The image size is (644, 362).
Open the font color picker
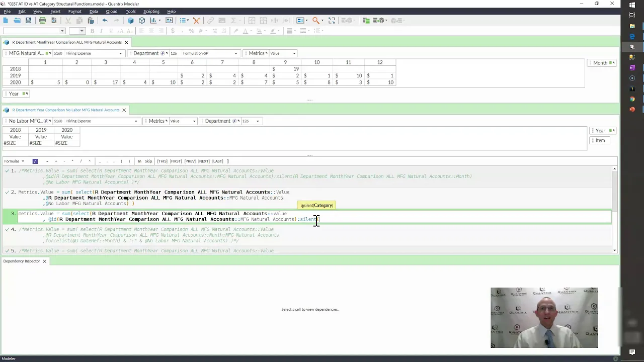point(246,31)
